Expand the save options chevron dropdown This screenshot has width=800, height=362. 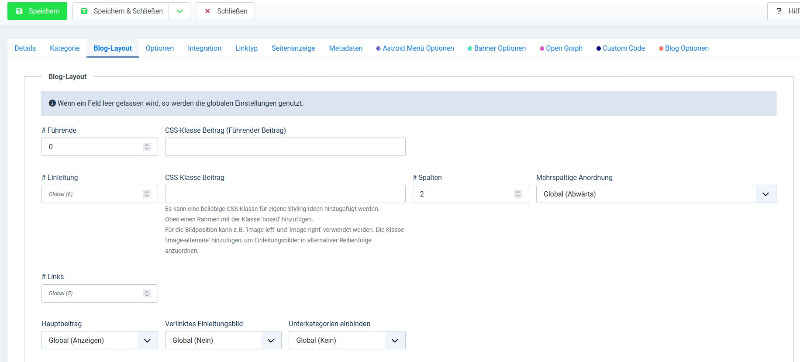click(180, 11)
